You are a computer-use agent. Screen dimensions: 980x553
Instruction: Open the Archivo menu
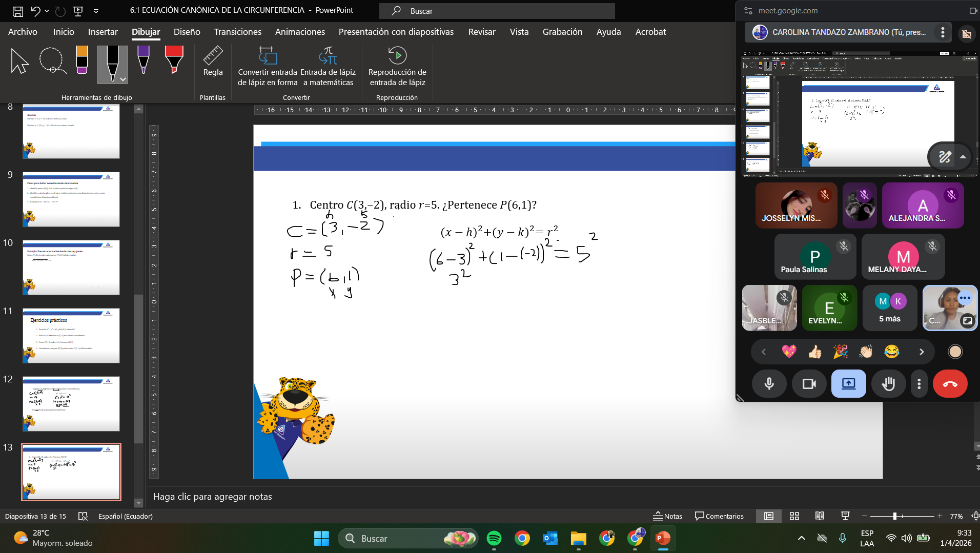(x=23, y=32)
